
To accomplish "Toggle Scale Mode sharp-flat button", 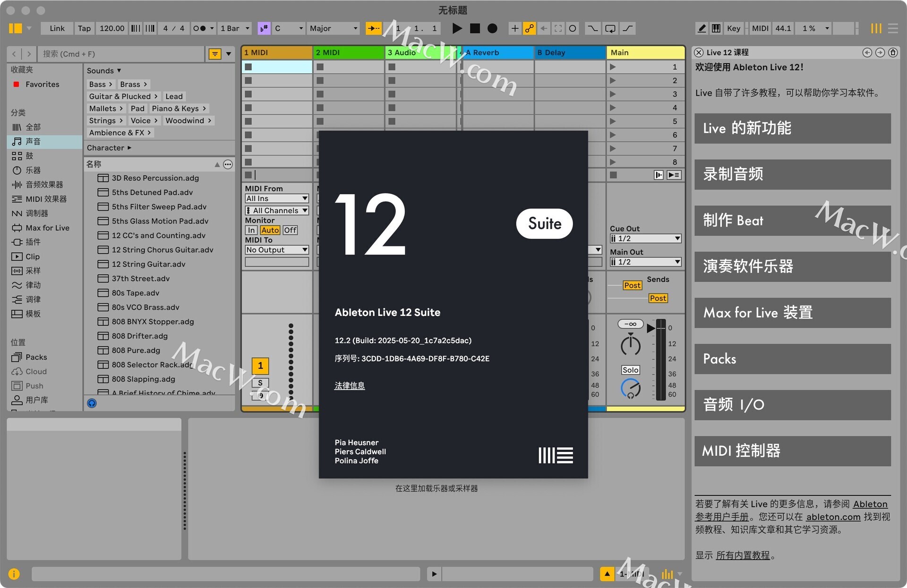I will [x=264, y=28].
